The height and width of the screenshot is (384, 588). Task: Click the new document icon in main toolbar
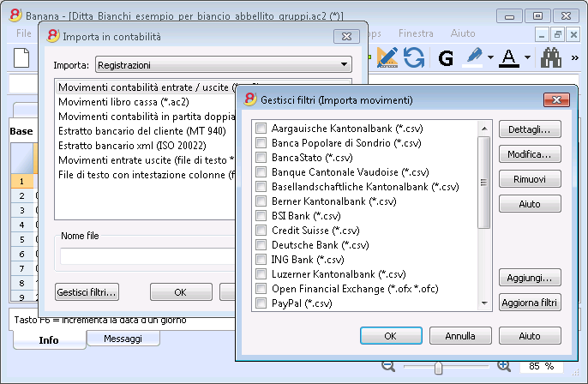(x=21, y=58)
